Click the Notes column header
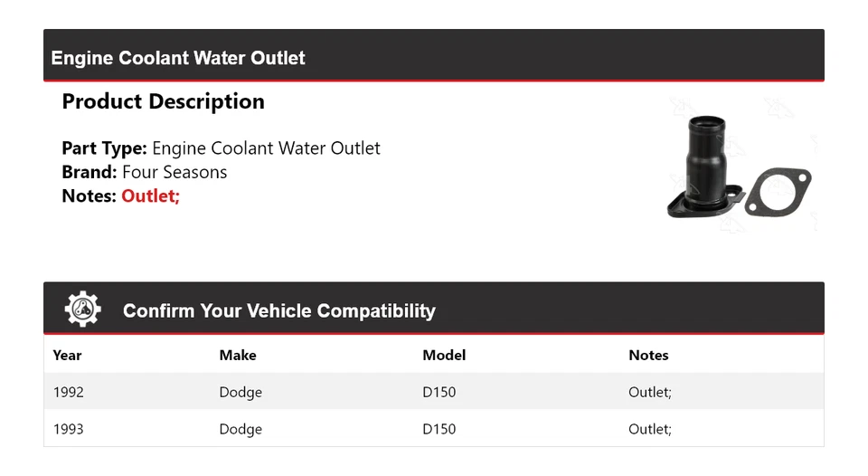The width and height of the screenshot is (868, 476). click(x=648, y=355)
